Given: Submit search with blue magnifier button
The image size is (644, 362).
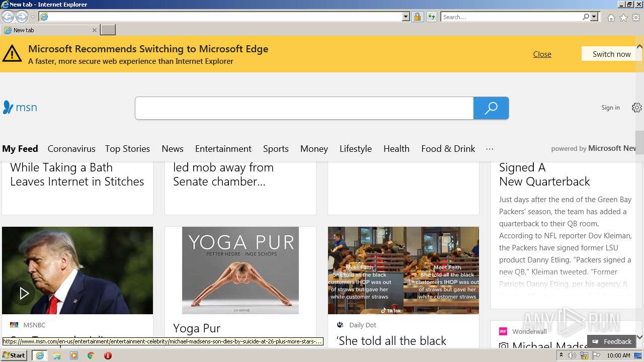Looking at the screenshot, I should tap(491, 108).
